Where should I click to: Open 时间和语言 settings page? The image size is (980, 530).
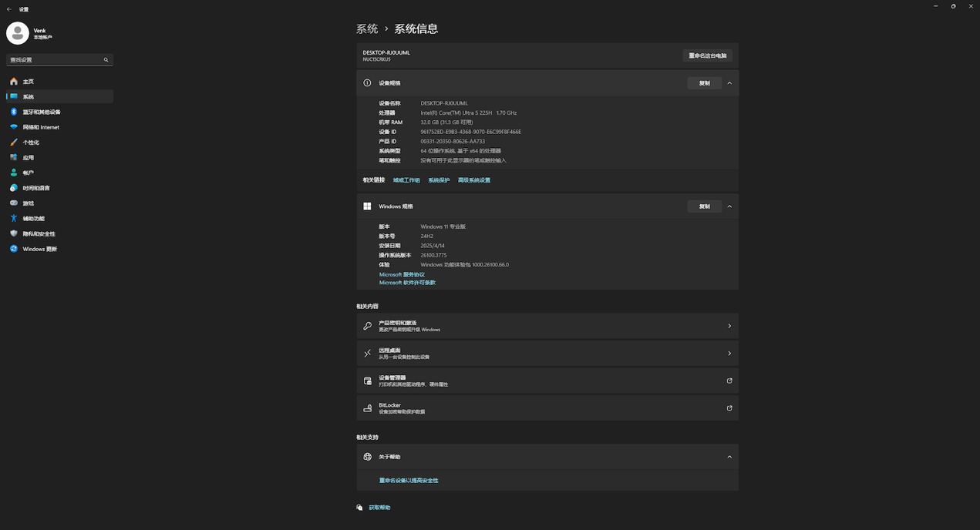coord(35,188)
